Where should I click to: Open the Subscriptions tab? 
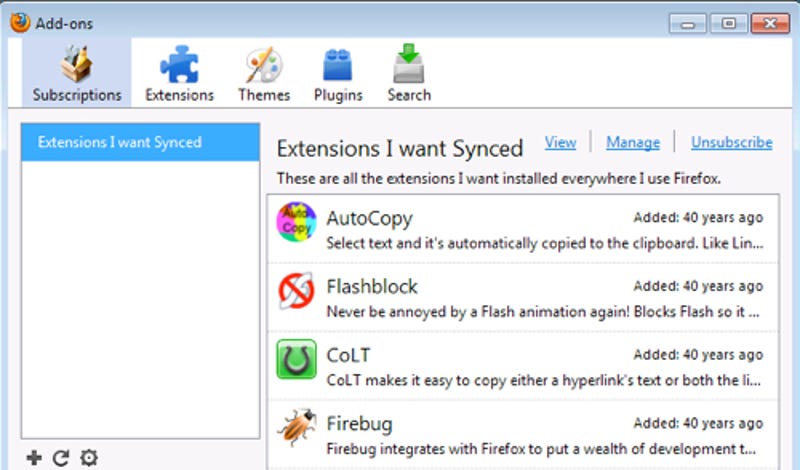(77, 72)
